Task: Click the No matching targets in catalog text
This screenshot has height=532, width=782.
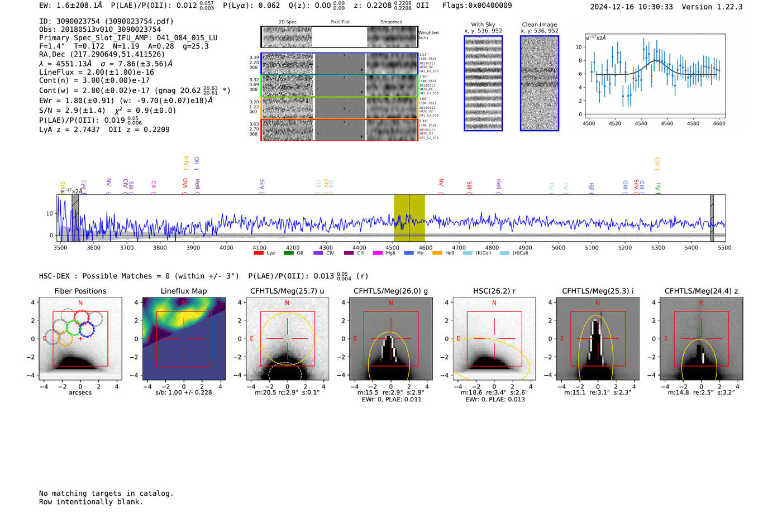Action: pos(106,493)
